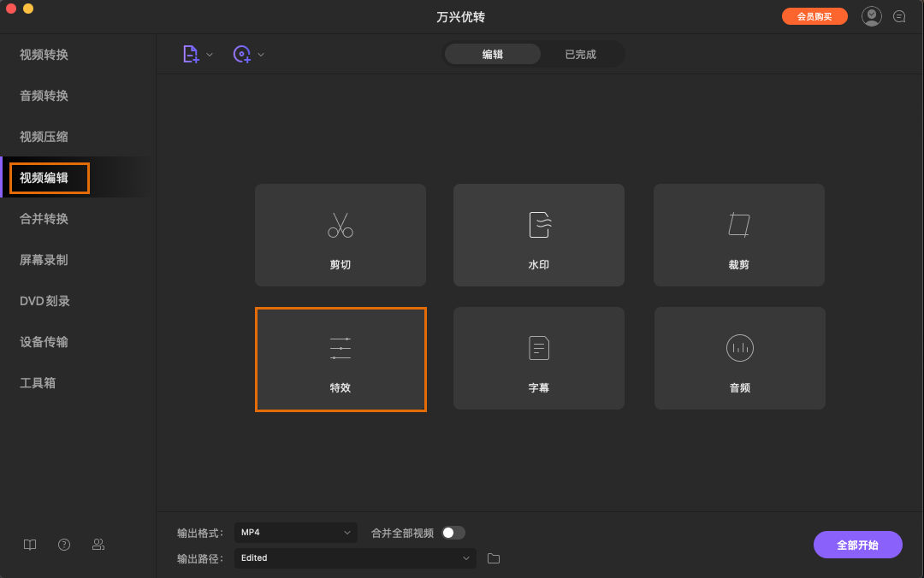Click the add file icon in toolbar
924x578 pixels.
[x=190, y=54]
